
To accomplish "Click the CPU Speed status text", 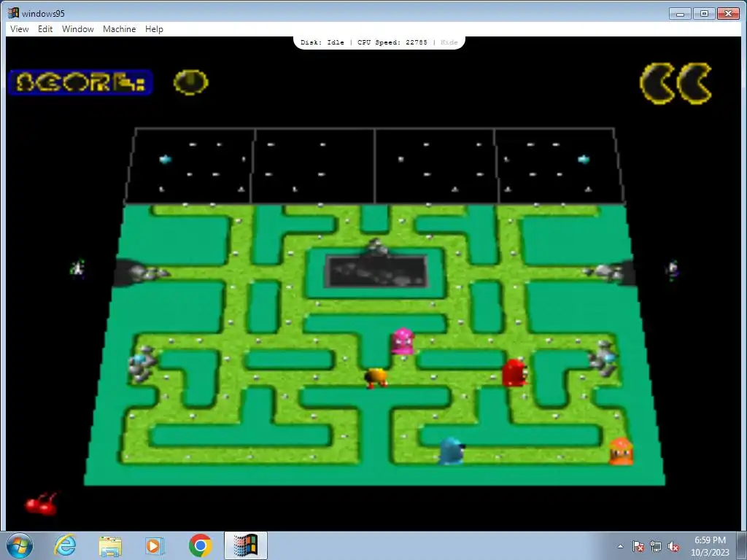I will (392, 42).
